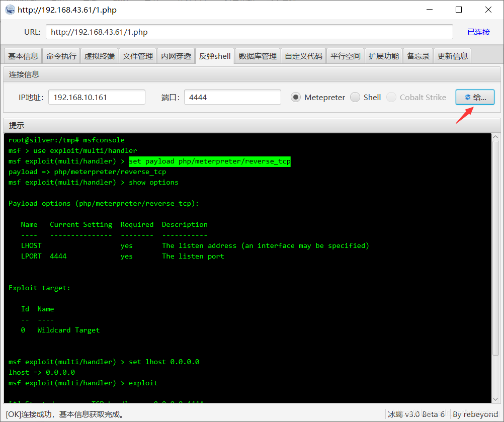Screen dimensions: 504x422
Task: Click the 给... button
Action: point(475,97)
